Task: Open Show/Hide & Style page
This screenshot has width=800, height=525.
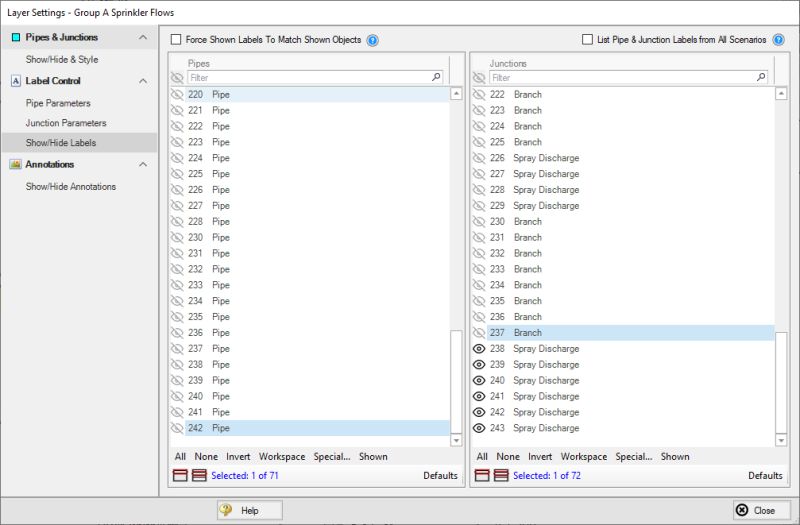Action: click(62, 60)
